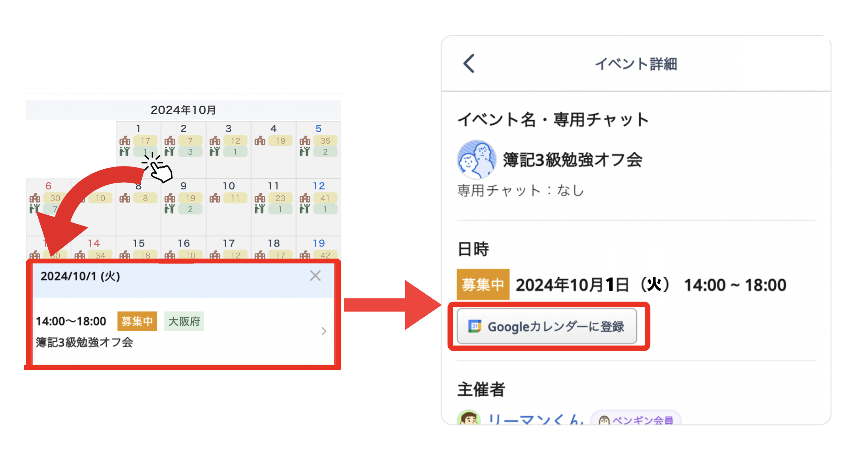The image size is (868, 469).
Task: Click the 大阪府 location tag
Action: [184, 321]
